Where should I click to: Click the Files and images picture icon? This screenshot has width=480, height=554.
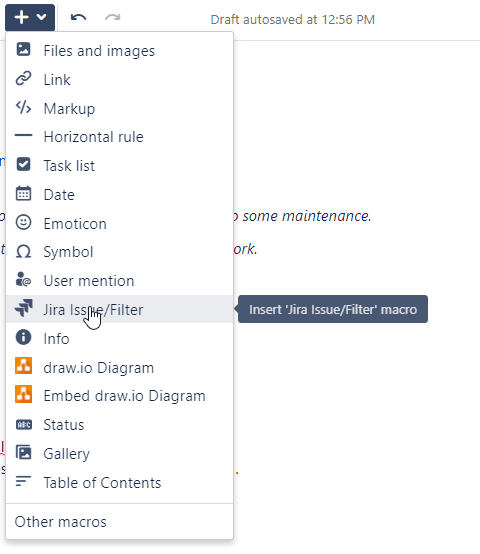tap(23, 49)
